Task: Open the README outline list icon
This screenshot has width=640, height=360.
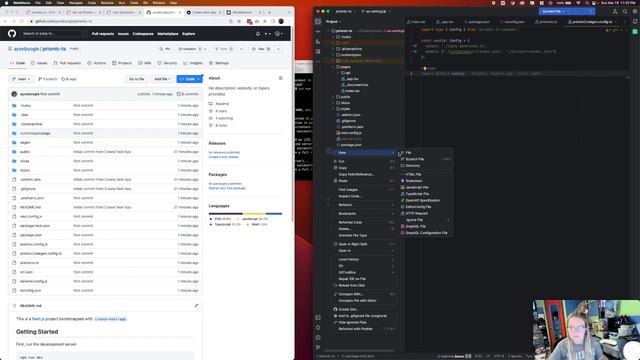Action: 14,306
